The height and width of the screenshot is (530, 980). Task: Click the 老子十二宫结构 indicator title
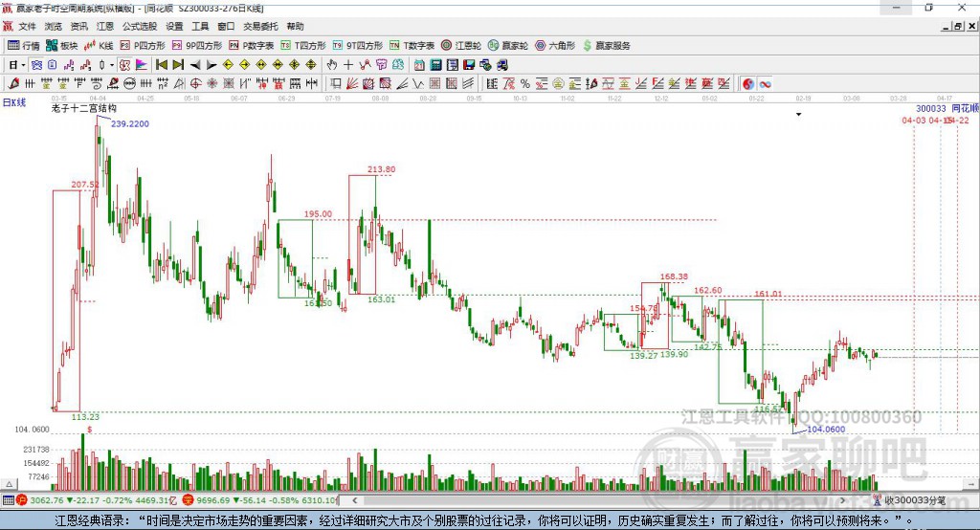click(84, 108)
